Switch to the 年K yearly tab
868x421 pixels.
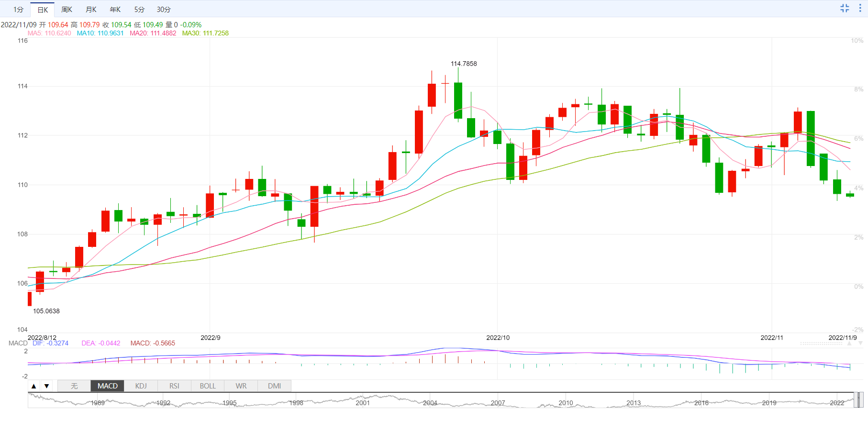pyautogui.click(x=115, y=10)
